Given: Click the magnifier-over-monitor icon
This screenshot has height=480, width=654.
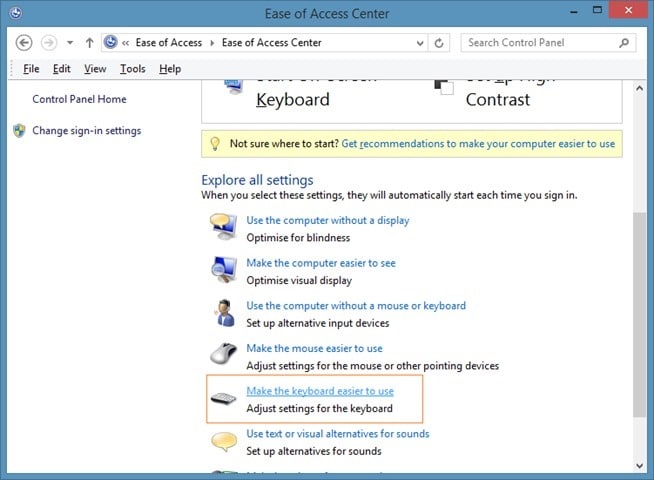Looking at the screenshot, I should [224, 269].
